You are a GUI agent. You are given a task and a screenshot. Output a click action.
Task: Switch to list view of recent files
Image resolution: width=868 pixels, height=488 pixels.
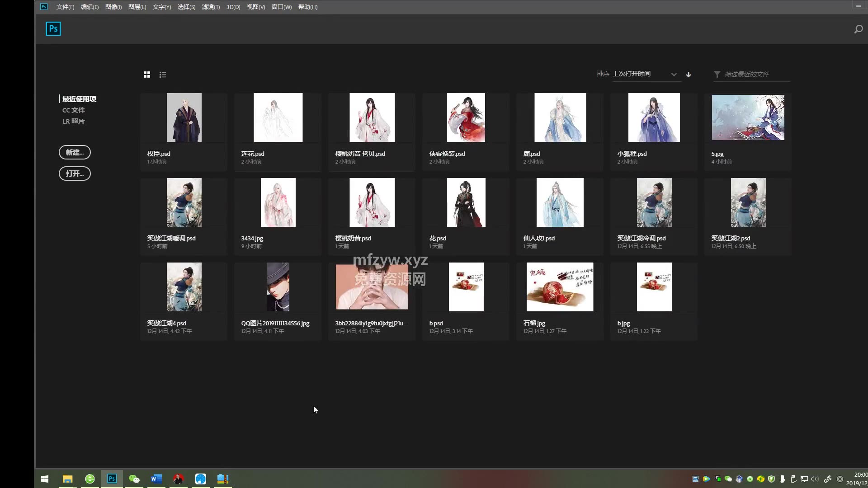point(163,75)
